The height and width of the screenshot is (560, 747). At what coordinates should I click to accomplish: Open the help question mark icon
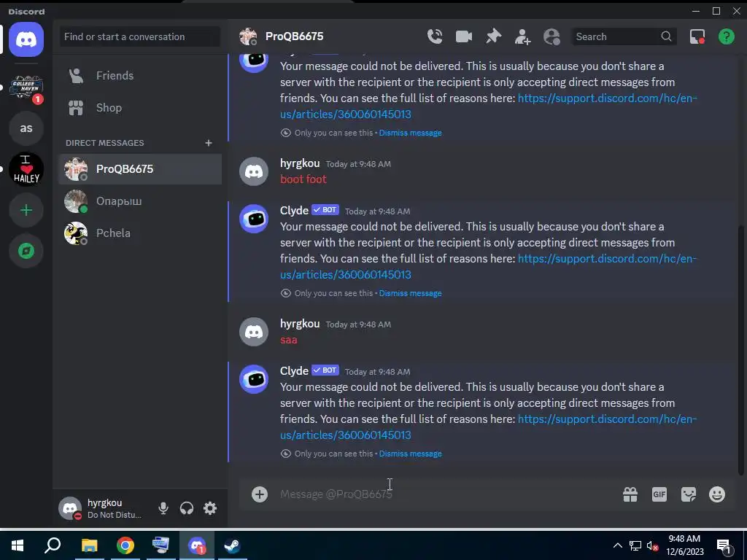[x=726, y=36]
